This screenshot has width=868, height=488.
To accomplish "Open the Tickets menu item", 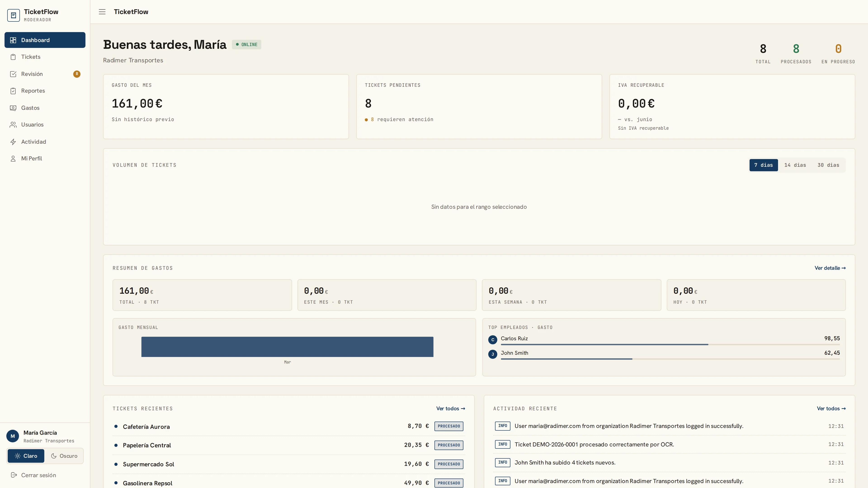I will pyautogui.click(x=45, y=57).
